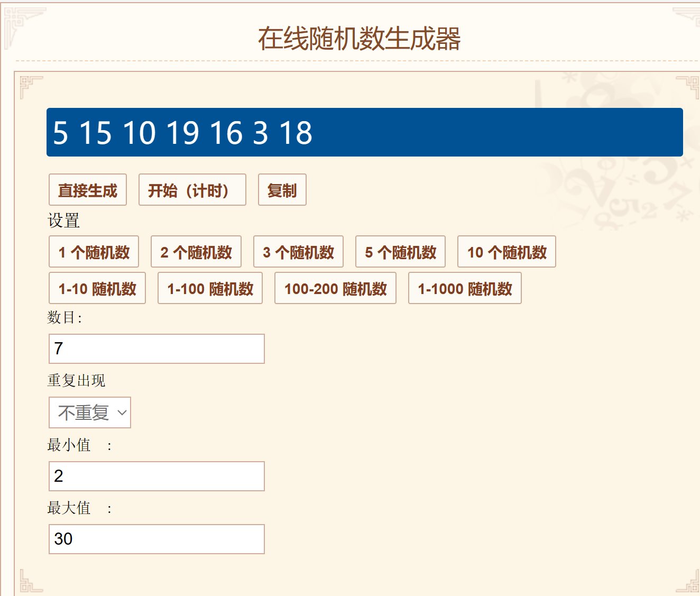Click the 直接生成 button

tap(88, 190)
